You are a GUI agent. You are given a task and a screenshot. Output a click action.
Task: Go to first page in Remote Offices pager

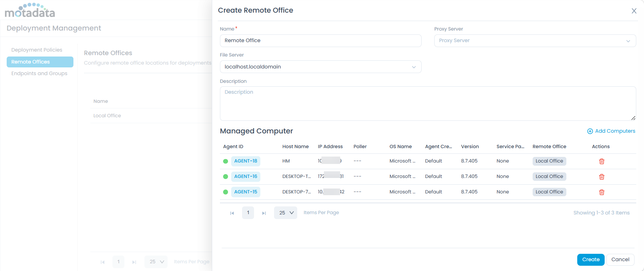click(103, 262)
